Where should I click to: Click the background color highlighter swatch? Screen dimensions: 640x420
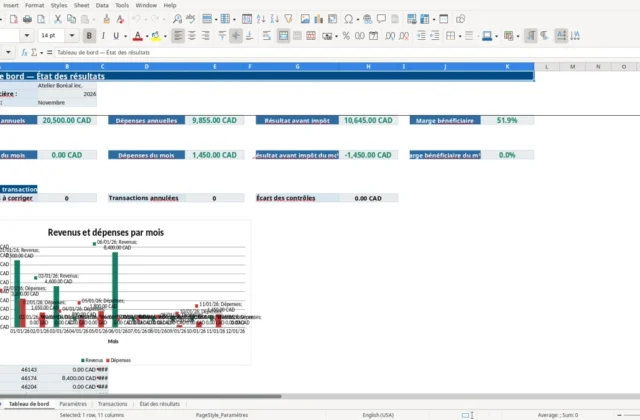point(156,36)
